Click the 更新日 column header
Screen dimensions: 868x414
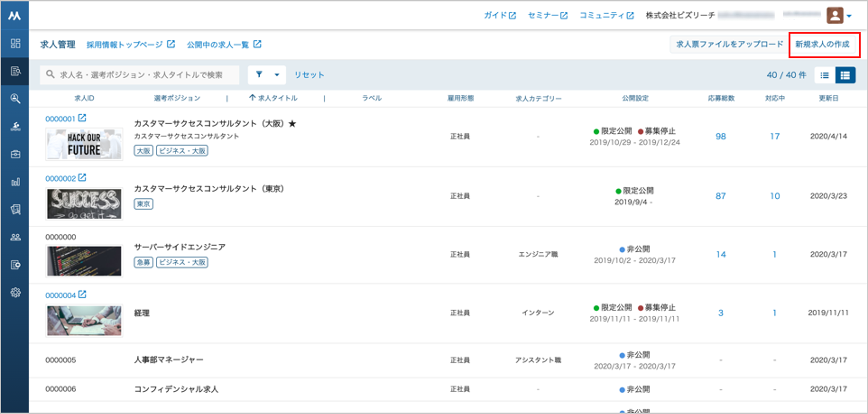tap(829, 98)
